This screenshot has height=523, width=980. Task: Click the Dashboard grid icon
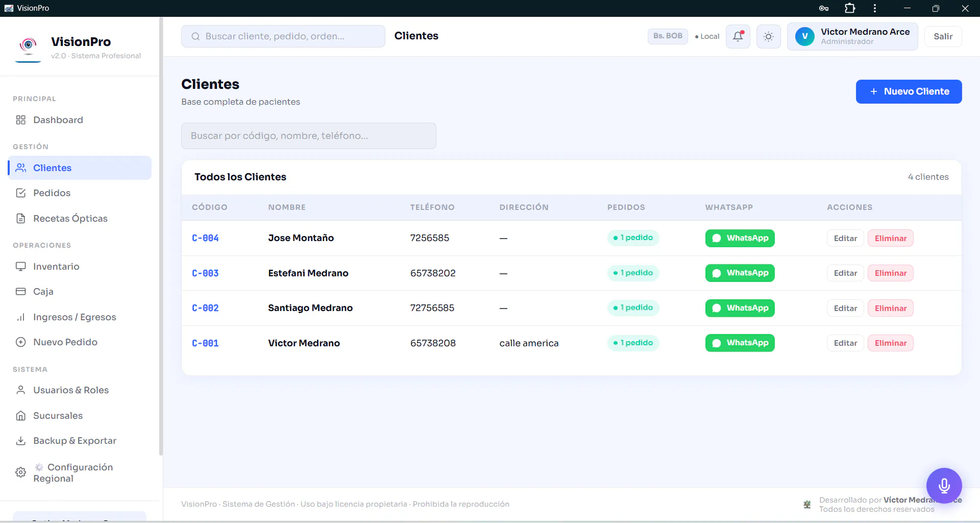click(x=20, y=120)
